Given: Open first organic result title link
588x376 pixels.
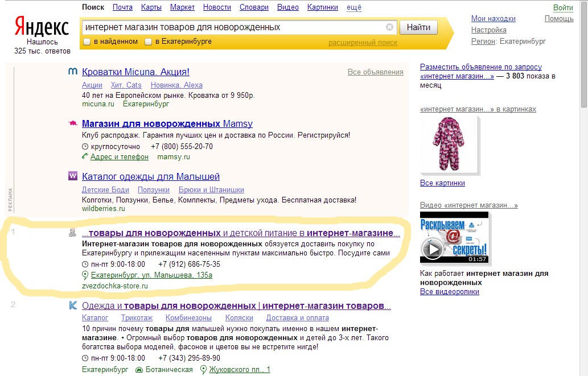Looking at the screenshot, I should (241, 233).
